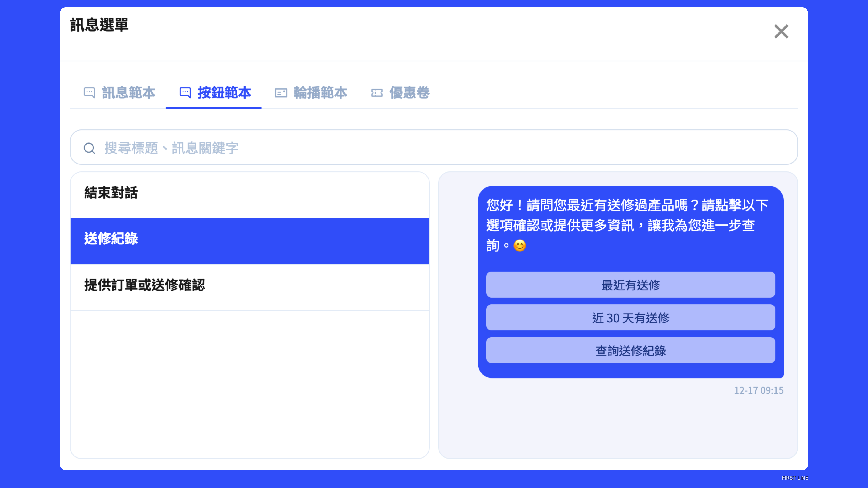Click the 訊息選單 dialog title
This screenshot has width=868, height=488.
coord(99,25)
